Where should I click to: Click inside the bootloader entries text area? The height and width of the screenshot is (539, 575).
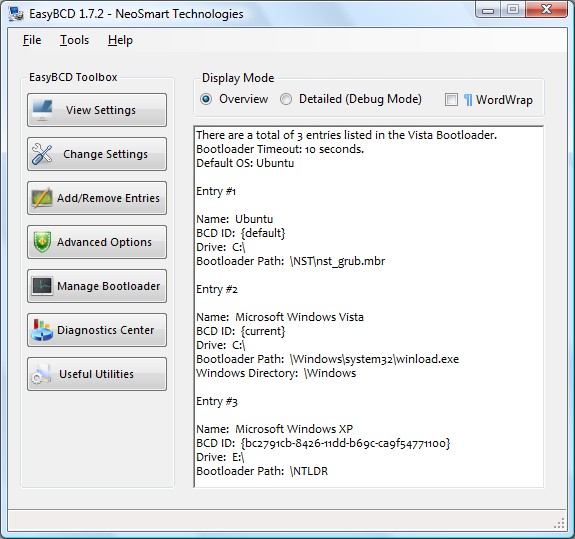point(369,307)
